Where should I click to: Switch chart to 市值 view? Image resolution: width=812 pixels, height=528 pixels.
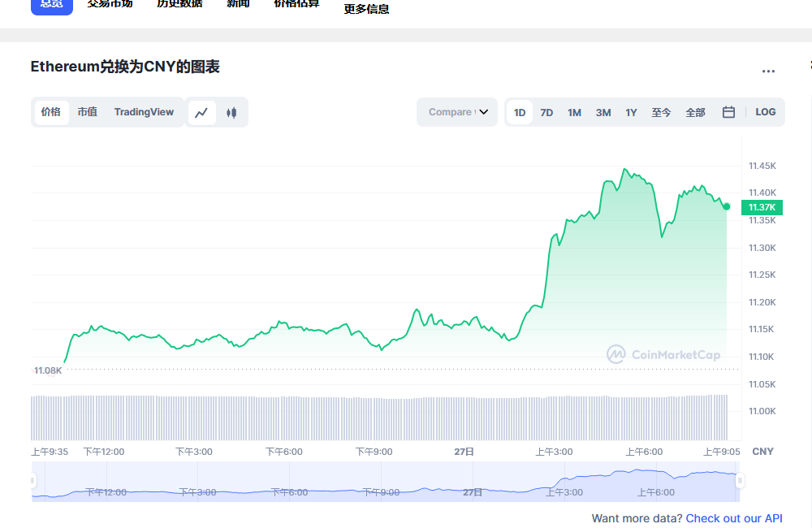(x=87, y=112)
